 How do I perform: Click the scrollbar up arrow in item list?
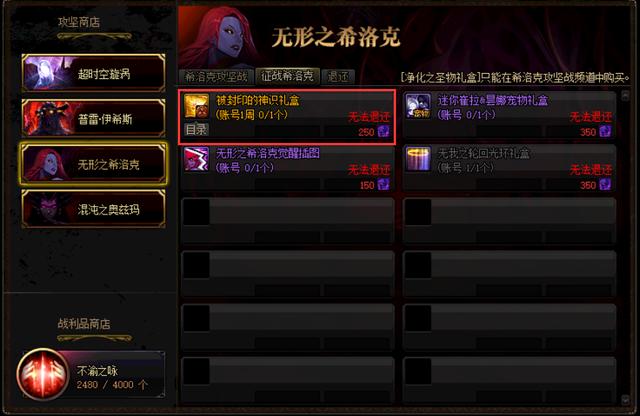click(625, 95)
